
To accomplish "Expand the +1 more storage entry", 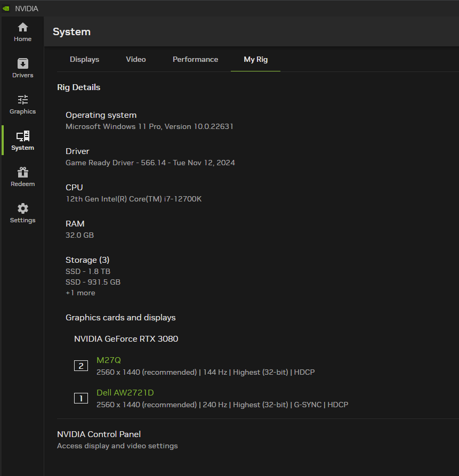I will [80, 293].
